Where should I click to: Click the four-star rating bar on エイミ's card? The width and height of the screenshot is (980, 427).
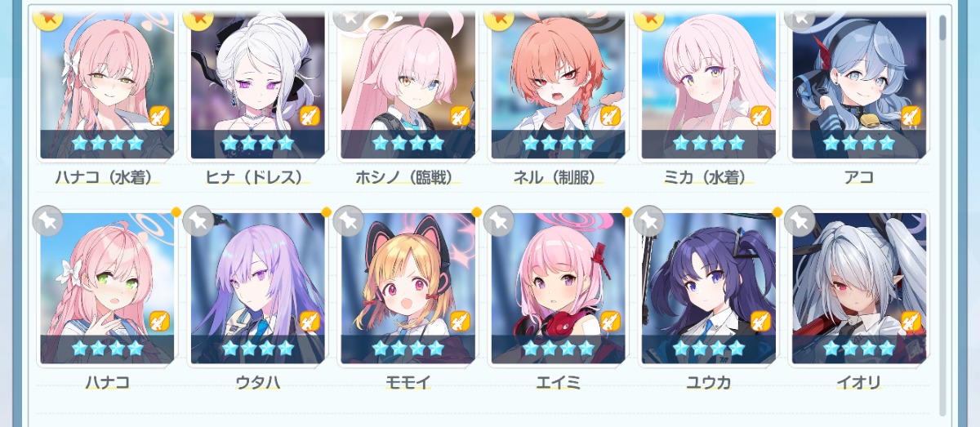point(559,349)
